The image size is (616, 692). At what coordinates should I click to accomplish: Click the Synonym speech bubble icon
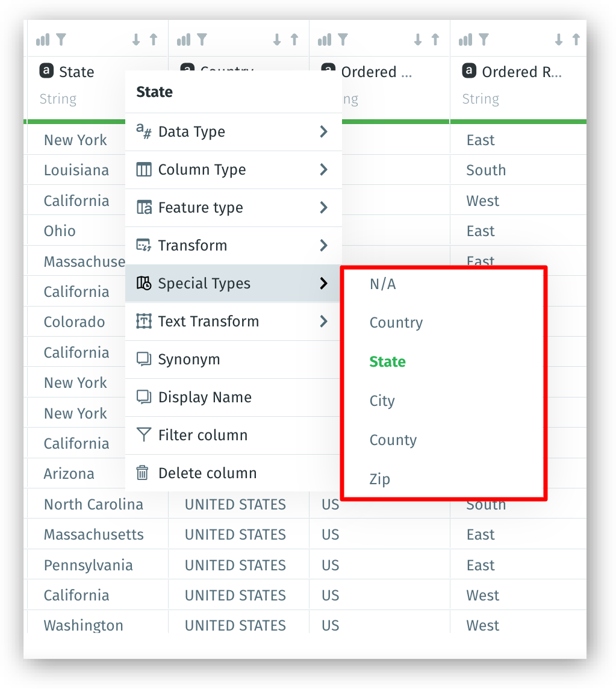(x=143, y=359)
